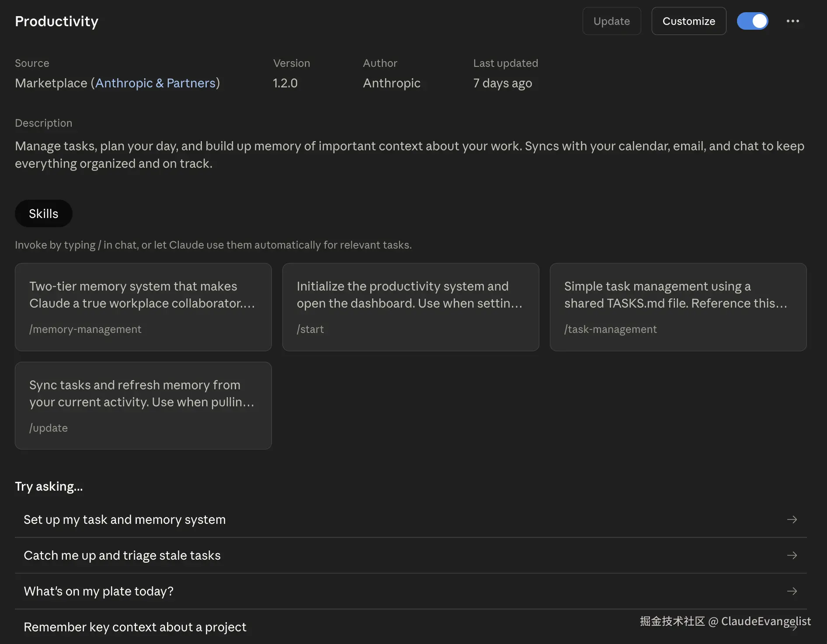Click arrow beside 'Set up my task and memory system'

point(792,519)
